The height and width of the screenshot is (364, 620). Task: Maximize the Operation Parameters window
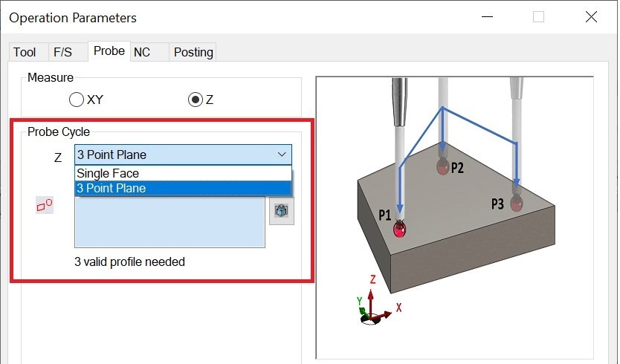[x=538, y=17]
